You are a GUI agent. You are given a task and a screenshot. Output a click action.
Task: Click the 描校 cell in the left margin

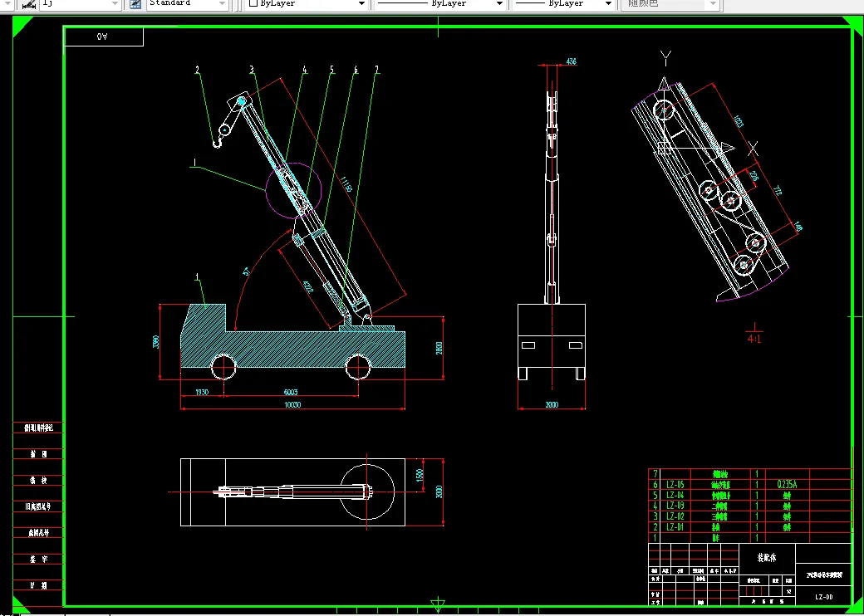pyautogui.click(x=38, y=480)
